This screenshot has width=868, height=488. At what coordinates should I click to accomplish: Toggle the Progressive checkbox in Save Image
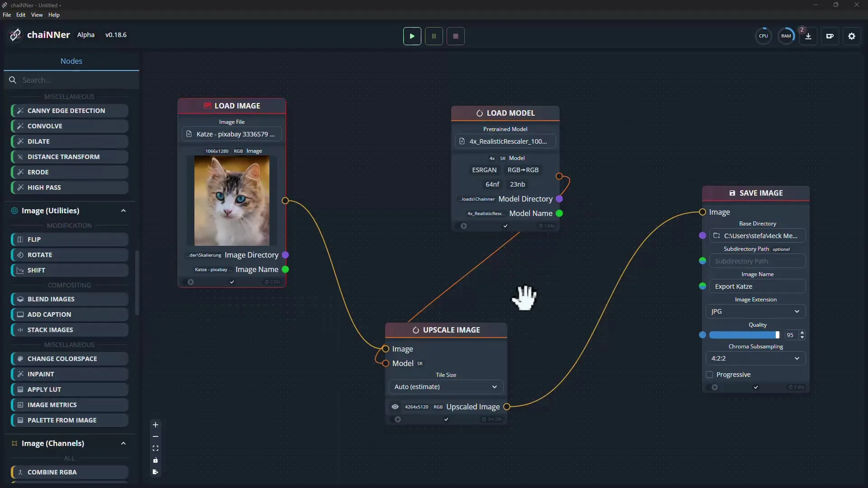[709, 374]
